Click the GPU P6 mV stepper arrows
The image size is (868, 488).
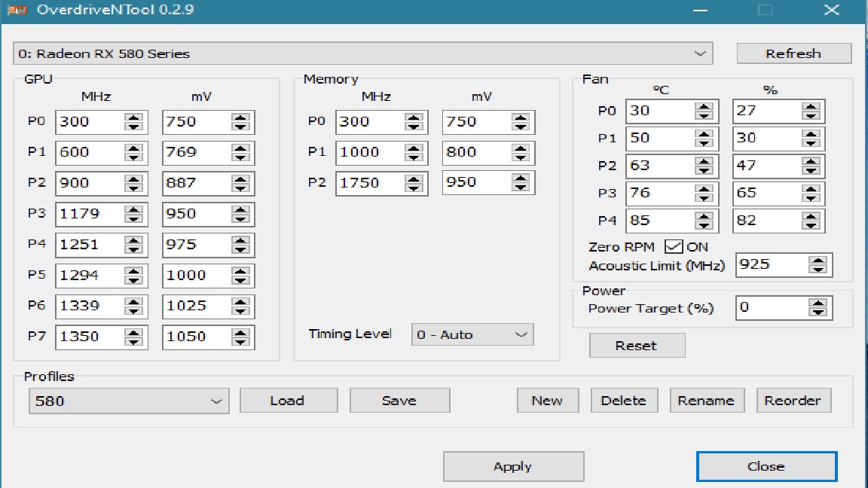click(240, 306)
